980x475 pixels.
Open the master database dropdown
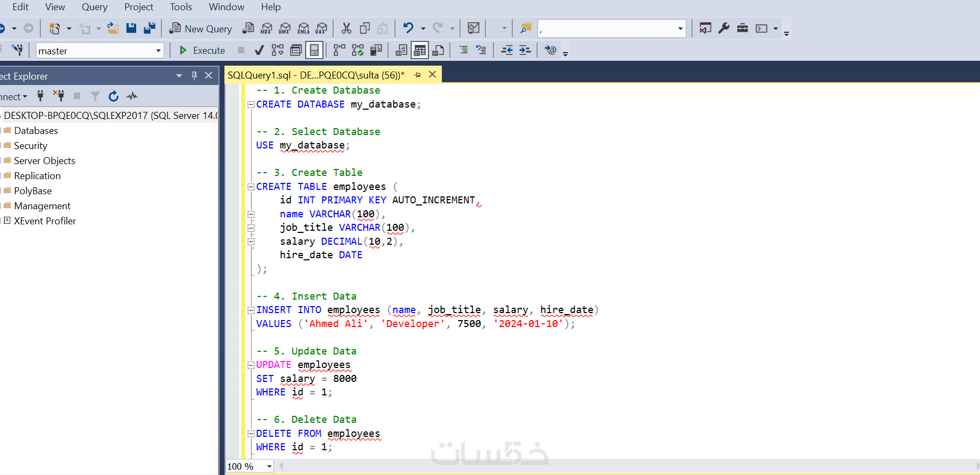[158, 51]
